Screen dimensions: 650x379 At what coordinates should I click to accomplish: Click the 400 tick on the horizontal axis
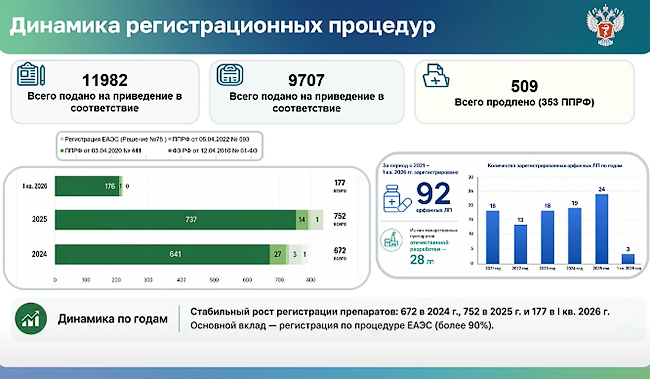[x=181, y=280]
